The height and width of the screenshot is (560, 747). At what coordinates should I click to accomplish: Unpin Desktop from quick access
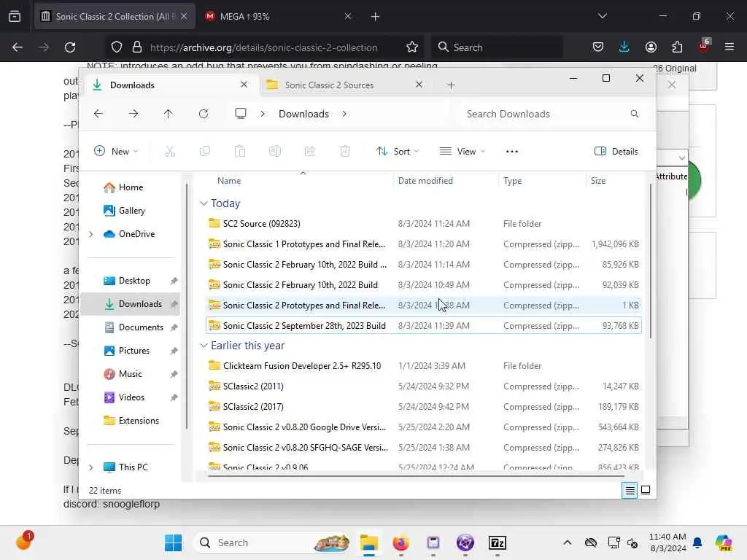pos(174,281)
